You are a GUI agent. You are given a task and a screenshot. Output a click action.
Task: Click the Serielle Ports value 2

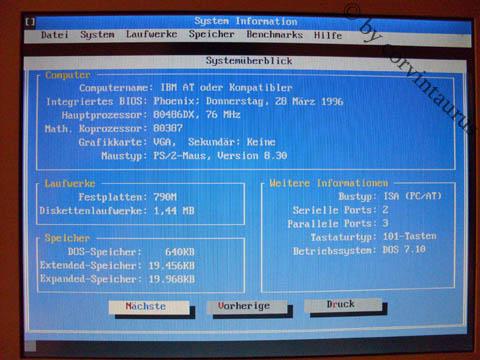(x=385, y=210)
